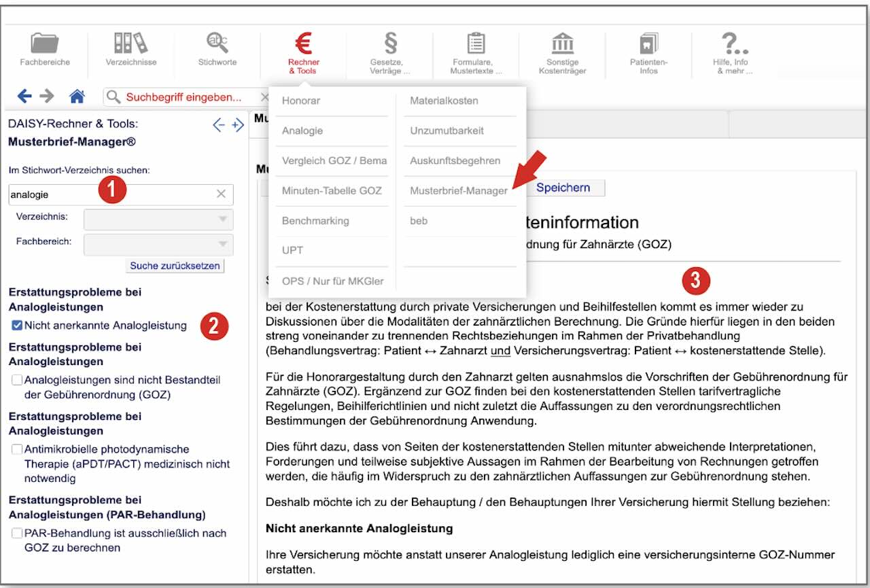This screenshot has width=870, height=588.
Task: Open the Fachbereiche folder icon
Action: point(45,44)
